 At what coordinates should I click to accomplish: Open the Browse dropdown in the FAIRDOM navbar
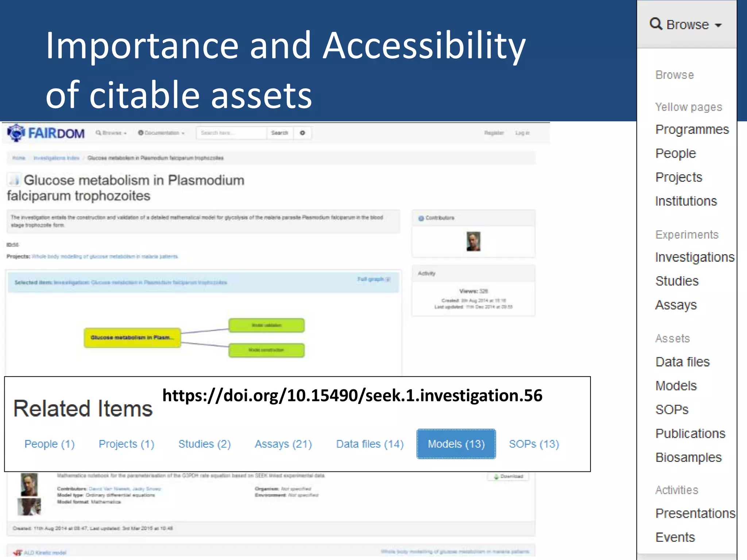pyautogui.click(x=111, y=133)
